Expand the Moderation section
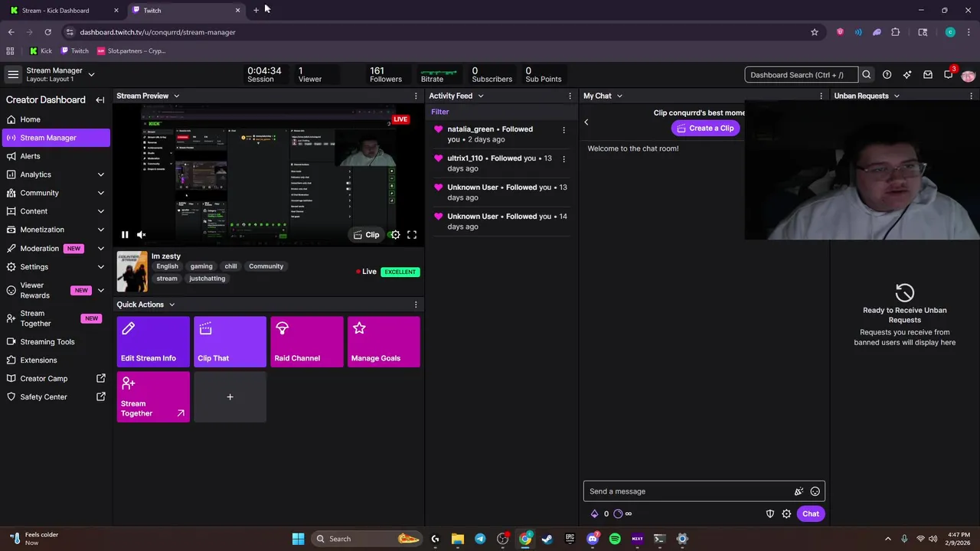The width and height of the screenshot is (980, 551). tap(100, 249)
